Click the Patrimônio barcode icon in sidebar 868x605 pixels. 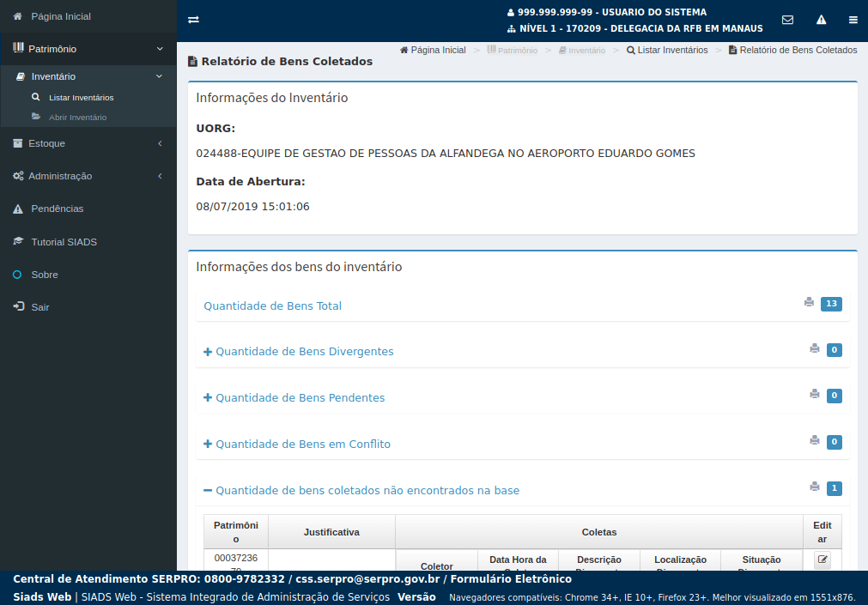pyautogui.click(x=18, y=48)
